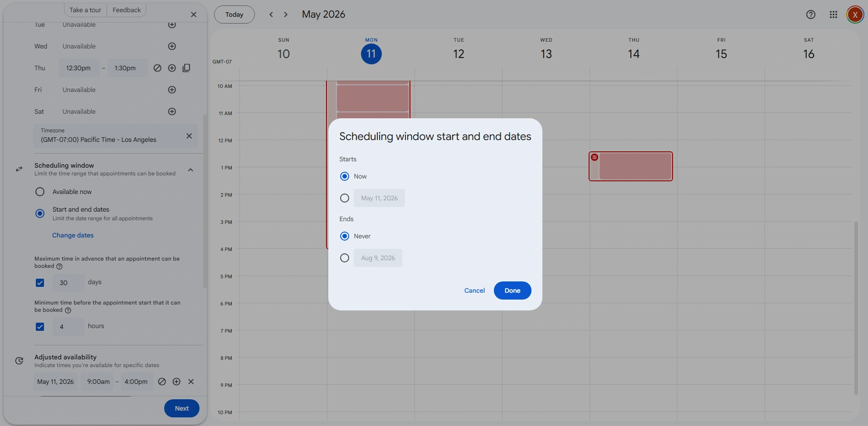Clear the Timezone field
This screenshot has height=426, width=868.
tap(189, 136)
